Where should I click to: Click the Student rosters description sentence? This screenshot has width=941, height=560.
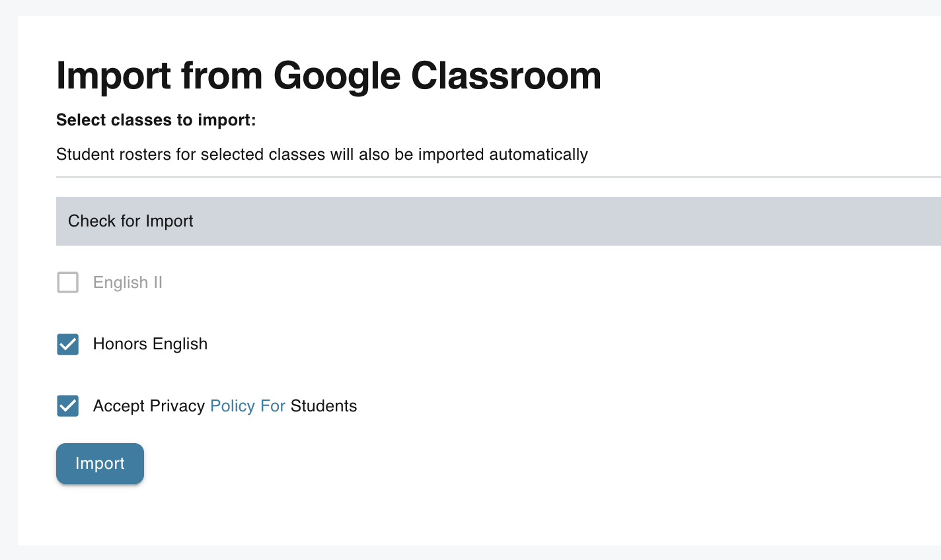coord(322,155)
